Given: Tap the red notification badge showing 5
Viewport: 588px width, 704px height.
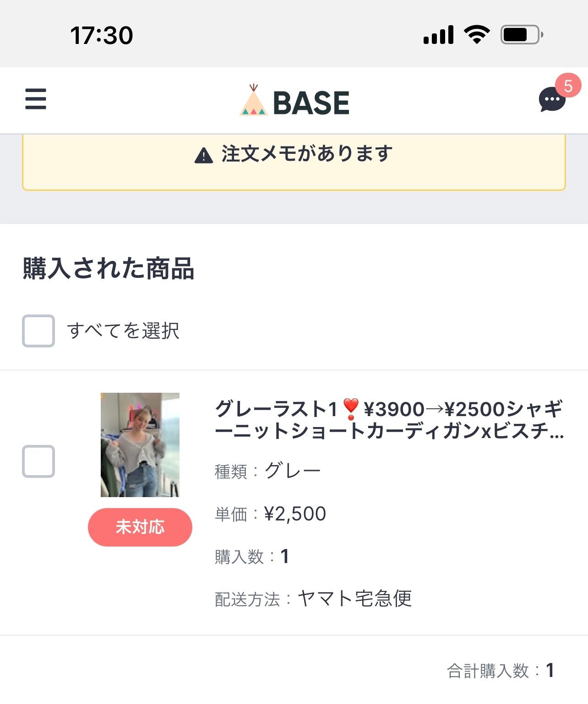Looking at the screenshot, I should pos(568,86).
